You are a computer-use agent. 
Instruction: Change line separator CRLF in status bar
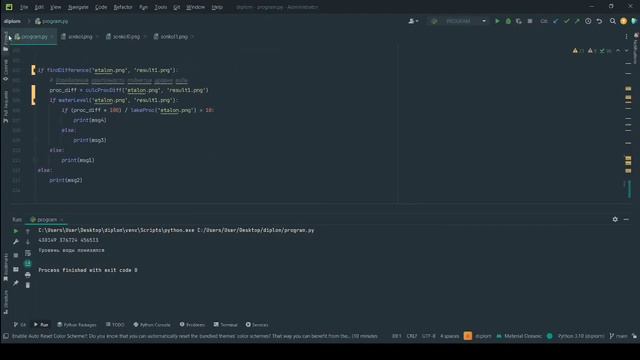[x=411, y=336]
